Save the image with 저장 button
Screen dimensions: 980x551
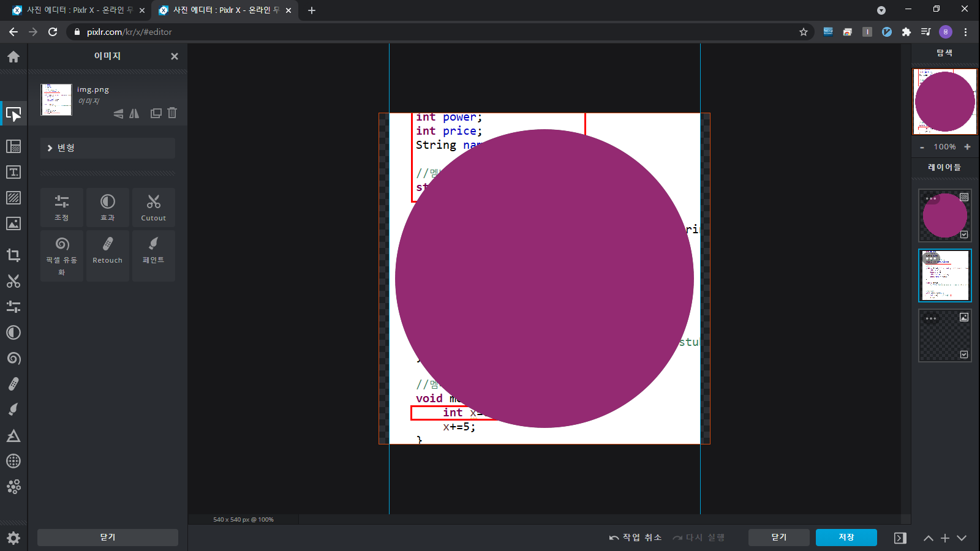(x=846, y=538)
